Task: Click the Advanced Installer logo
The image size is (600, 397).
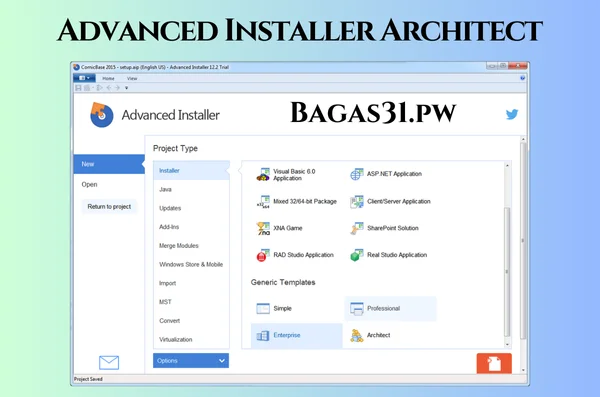Action: [102, 114]
